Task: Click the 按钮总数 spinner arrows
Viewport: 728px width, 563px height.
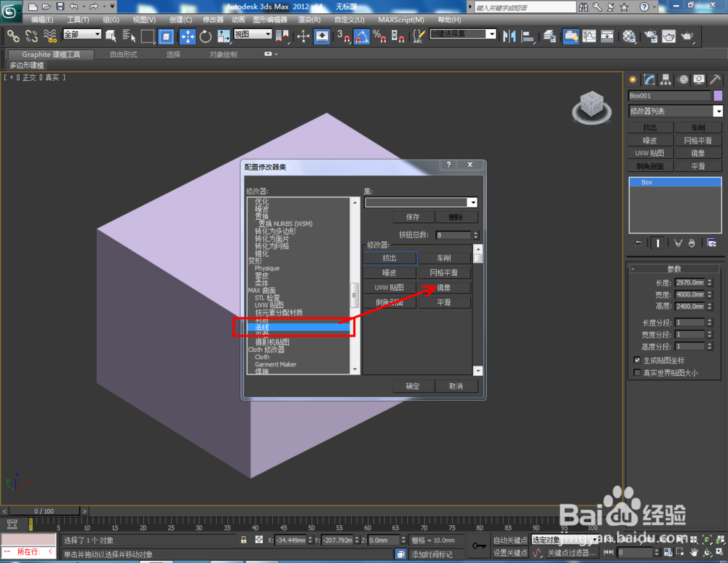Action: pos(475,235)
